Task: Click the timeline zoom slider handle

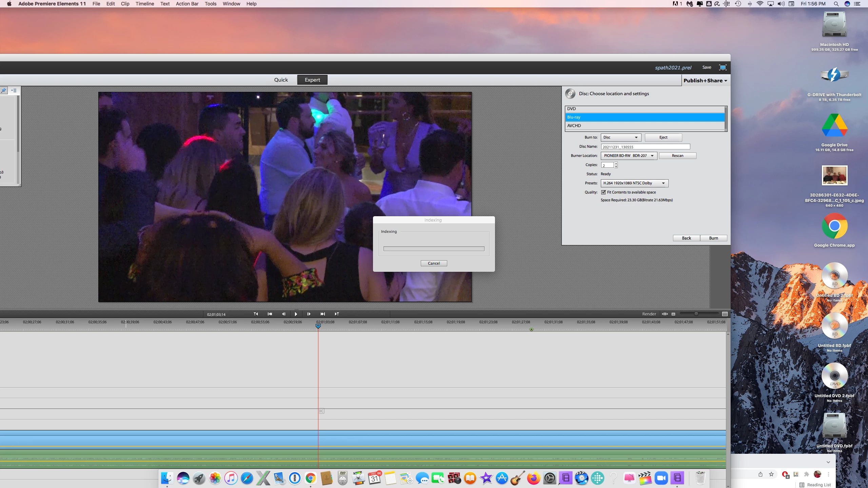Action: [x=696, y=314]
